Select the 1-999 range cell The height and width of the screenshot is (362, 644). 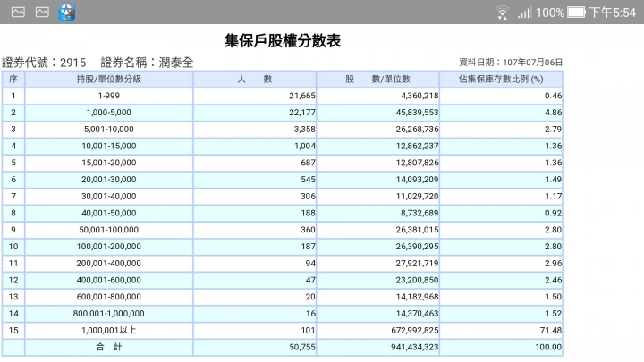click(x=109, y=96)
